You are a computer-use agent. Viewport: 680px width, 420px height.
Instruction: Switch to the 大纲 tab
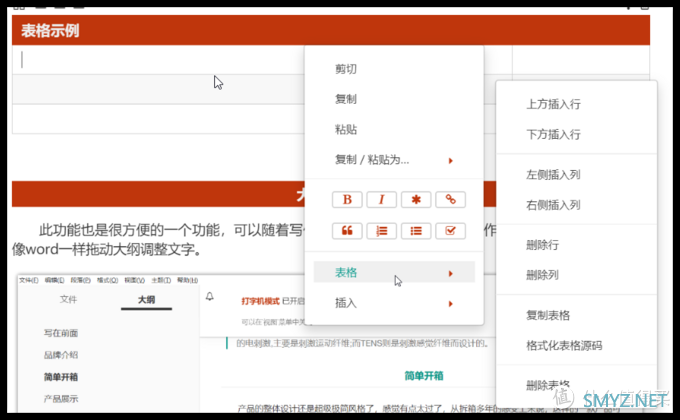pyautogui.click(x=145, y=298)
